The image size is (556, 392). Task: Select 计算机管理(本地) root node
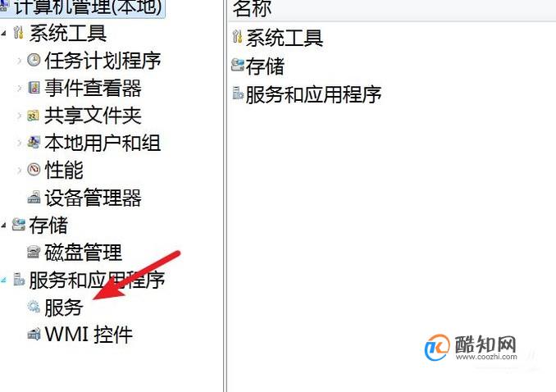click(89, 7)
